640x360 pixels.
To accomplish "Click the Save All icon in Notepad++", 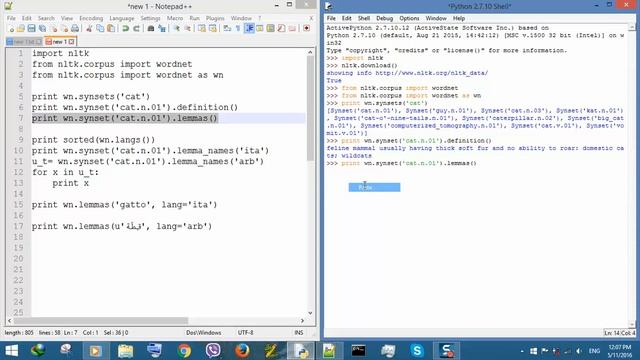I will [42, 28].
